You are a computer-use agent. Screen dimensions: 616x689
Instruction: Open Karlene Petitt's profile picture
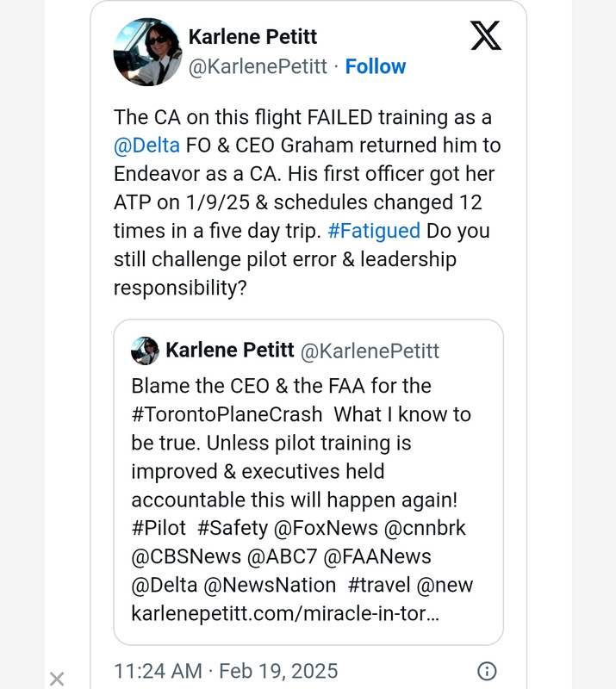[148, 52]
